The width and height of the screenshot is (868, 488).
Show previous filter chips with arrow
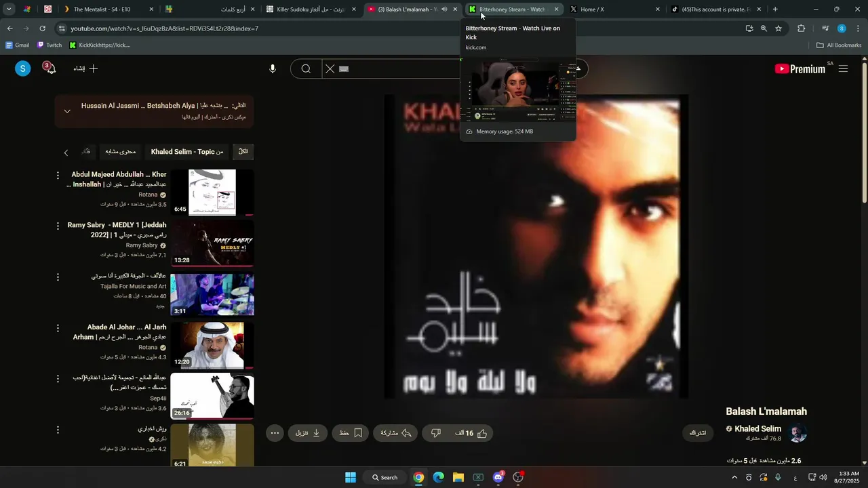pos(66,152)
